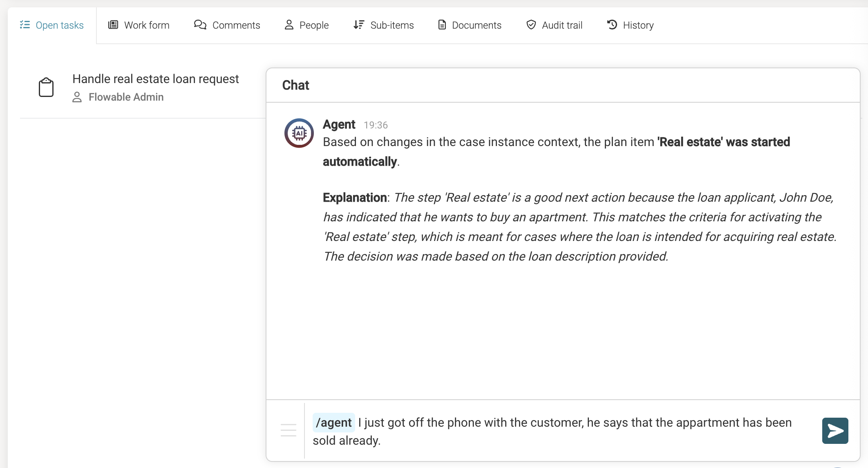The height and width of the screenshot is (468, 868).
Task: Click the Audit trail shield icon
Action: coord(531,25)
